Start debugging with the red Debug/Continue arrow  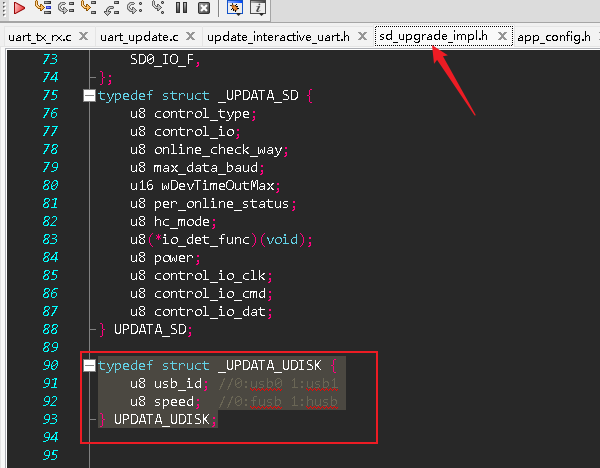click(19, 8)
